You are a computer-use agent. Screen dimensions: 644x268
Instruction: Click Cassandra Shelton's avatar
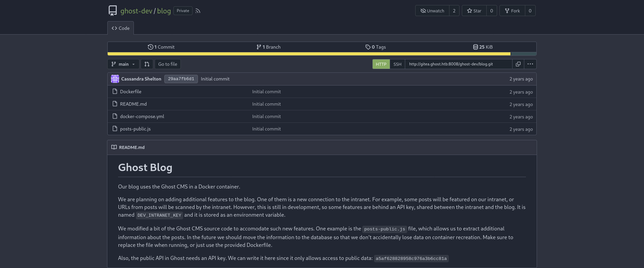tap(115, 79)
